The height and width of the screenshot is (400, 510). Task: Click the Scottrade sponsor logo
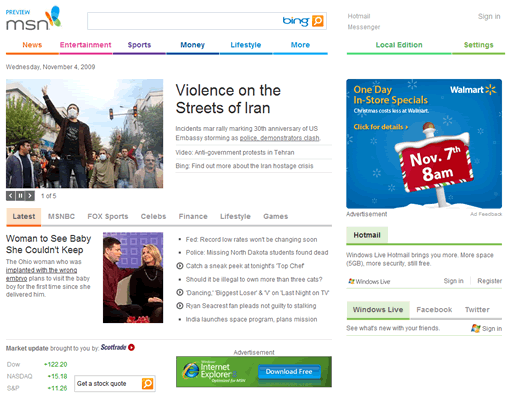point(118,347)
